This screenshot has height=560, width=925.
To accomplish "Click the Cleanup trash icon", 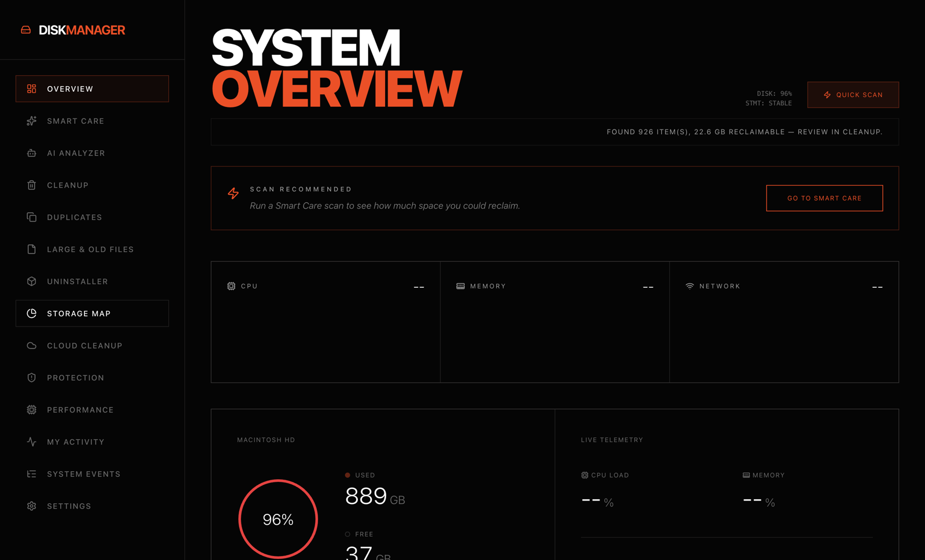I will pos(32,185).
